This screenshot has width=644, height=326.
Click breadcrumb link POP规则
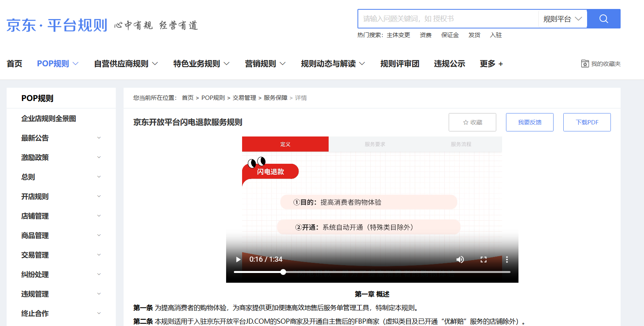(213, 97)
